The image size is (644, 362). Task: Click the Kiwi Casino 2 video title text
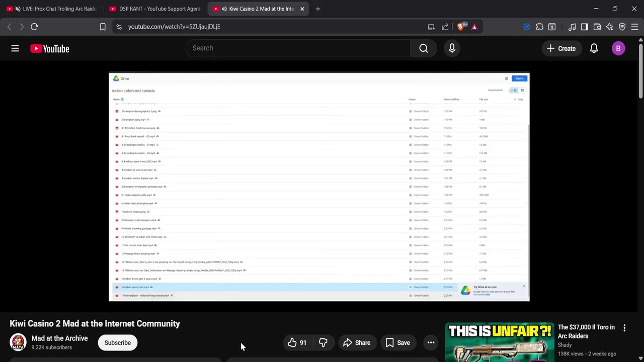tap(95, 324)
